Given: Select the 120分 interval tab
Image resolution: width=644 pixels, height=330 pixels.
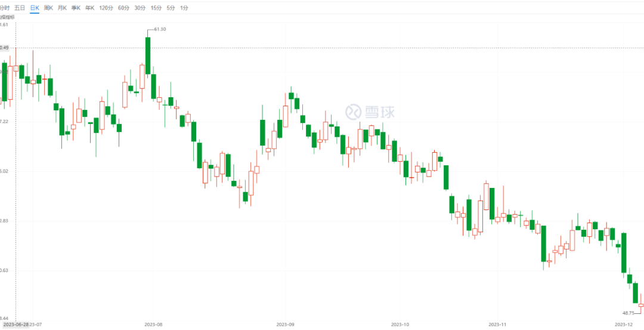Looking at the screenshot, I should [106, 8].
